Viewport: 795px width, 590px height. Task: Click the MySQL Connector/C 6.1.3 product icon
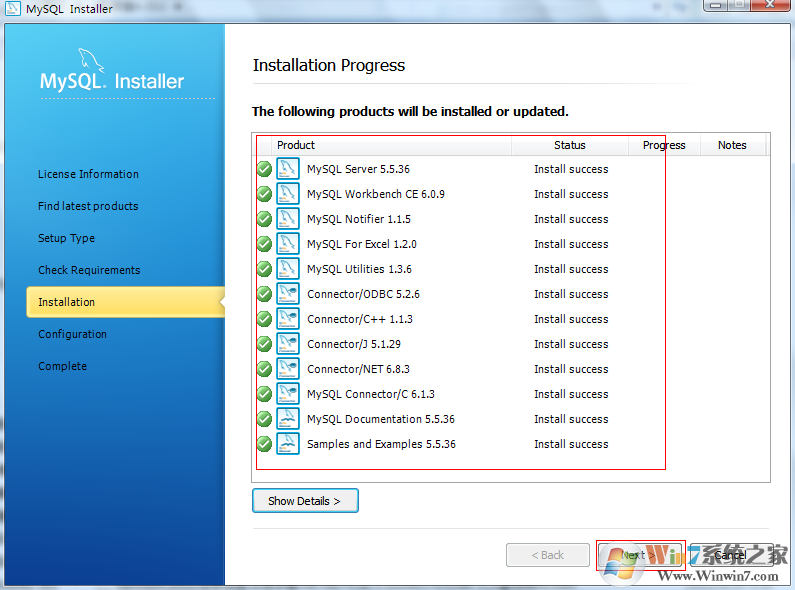click(287, 394)
